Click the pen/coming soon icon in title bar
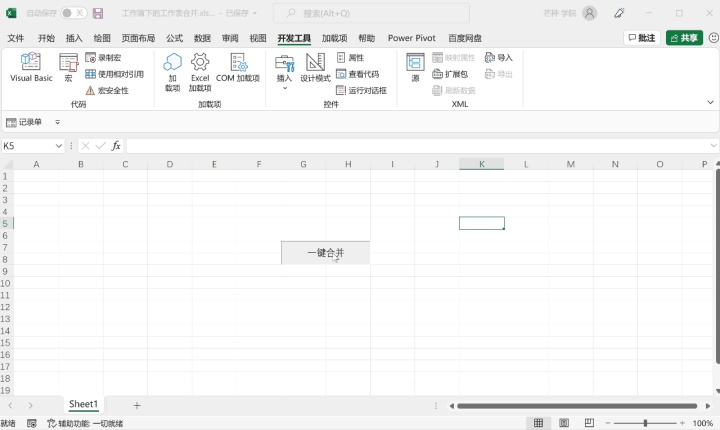Image resolution: width=720 pixels, height=430 pixels. click(619, 13)
